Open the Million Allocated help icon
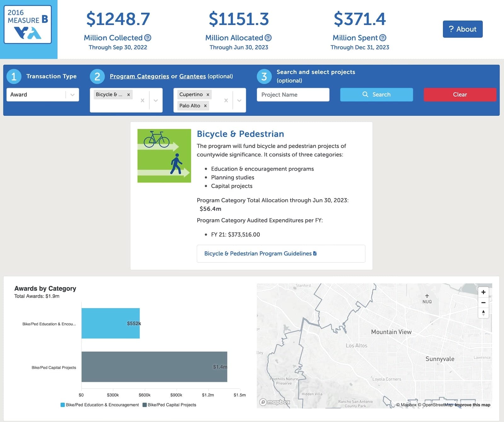The image size is (504, 422). [x=268, y=38]
